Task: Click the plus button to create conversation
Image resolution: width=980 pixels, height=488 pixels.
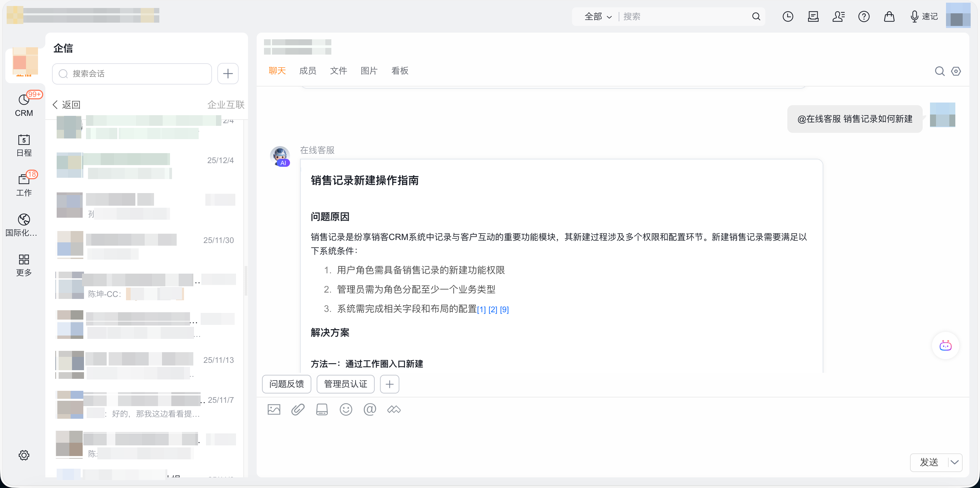Action: pos(227,73)
